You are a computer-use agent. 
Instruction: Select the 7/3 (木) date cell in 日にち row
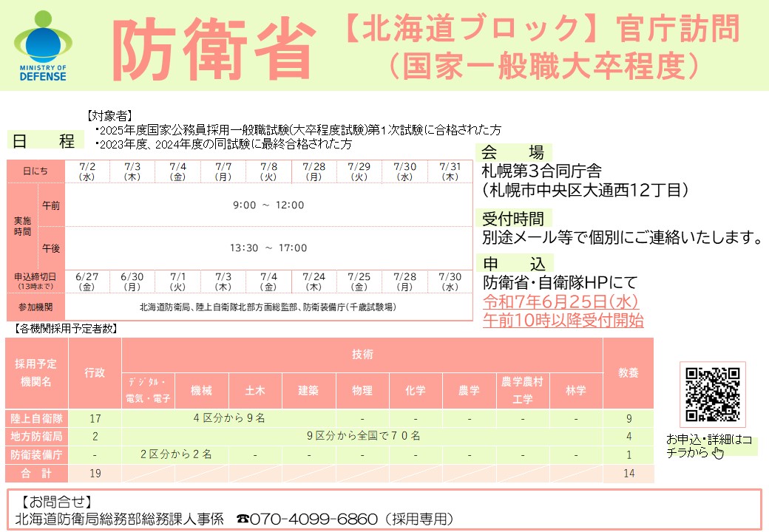(x=132, y=171)
